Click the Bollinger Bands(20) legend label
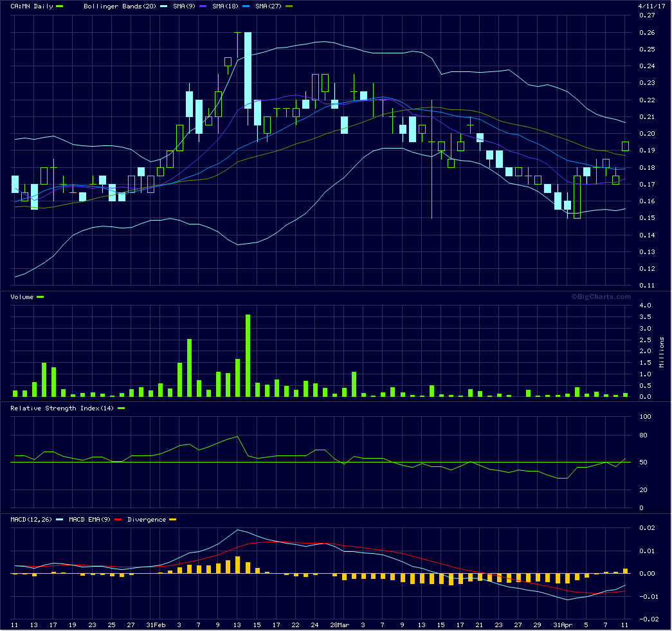The height and width of the screenshot is (631, 672). pyautogui.click(x=113, y=6)
